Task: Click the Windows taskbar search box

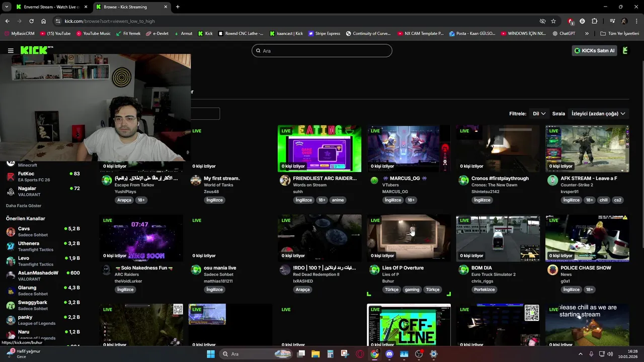Action: (x=257, y=354)
